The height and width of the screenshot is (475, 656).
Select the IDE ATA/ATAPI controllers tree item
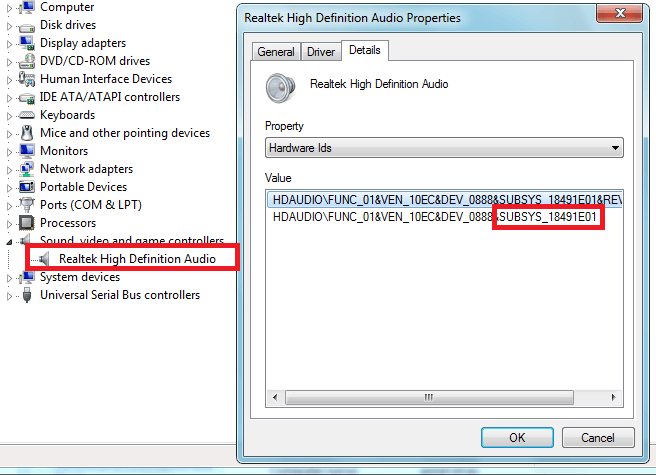[x=110, y=97]
